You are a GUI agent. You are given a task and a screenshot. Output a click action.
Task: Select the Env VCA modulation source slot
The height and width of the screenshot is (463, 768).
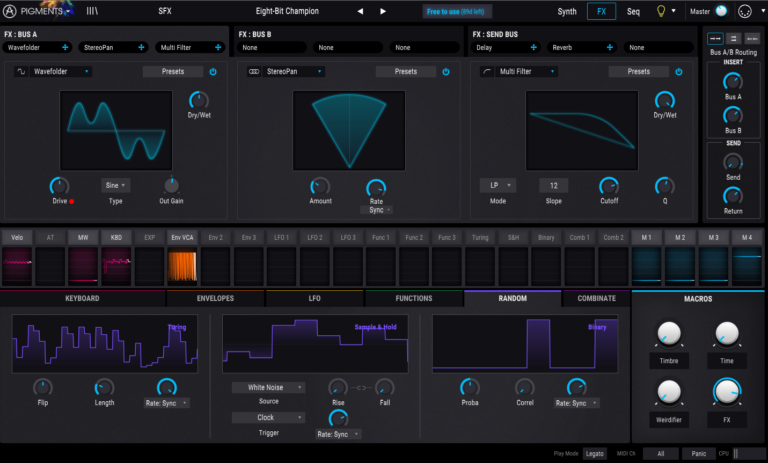183,237
